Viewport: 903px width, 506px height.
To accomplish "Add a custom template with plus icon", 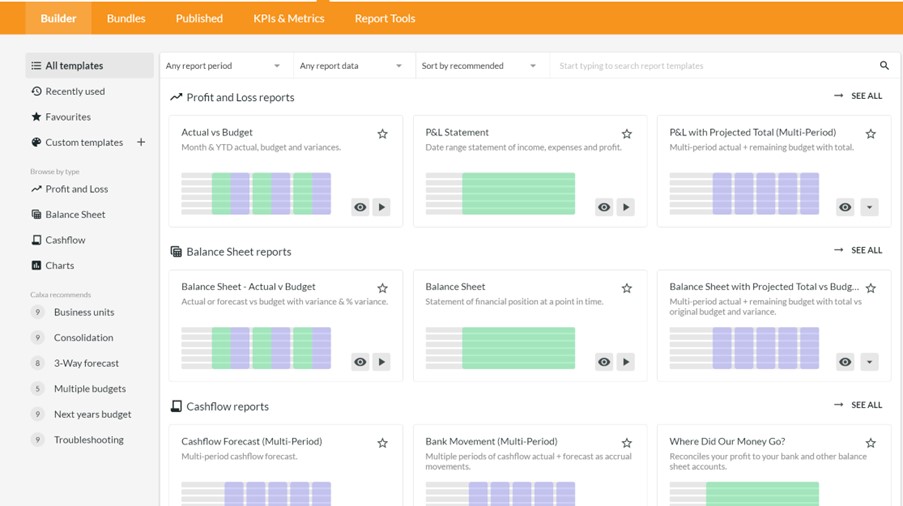I will point(141,142).
